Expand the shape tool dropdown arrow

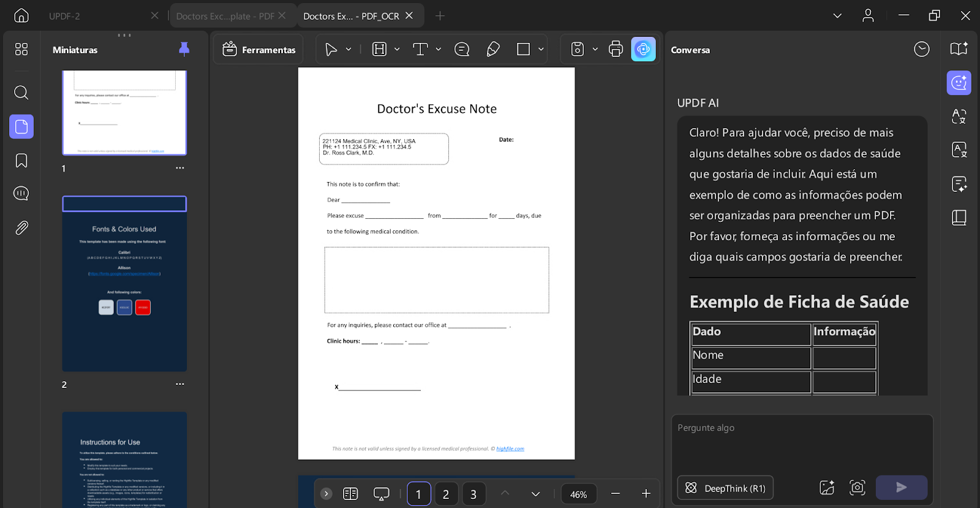[x=541, y=49]
